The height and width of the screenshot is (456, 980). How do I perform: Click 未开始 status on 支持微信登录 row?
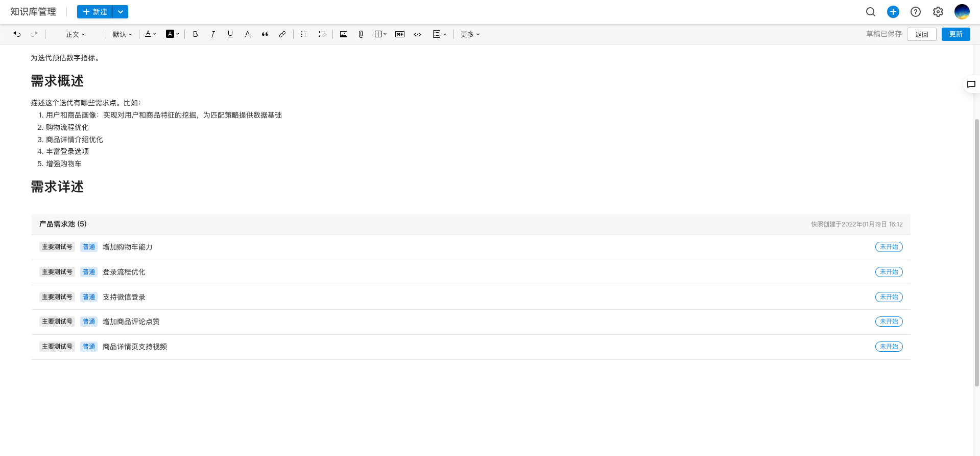[889, 297]
